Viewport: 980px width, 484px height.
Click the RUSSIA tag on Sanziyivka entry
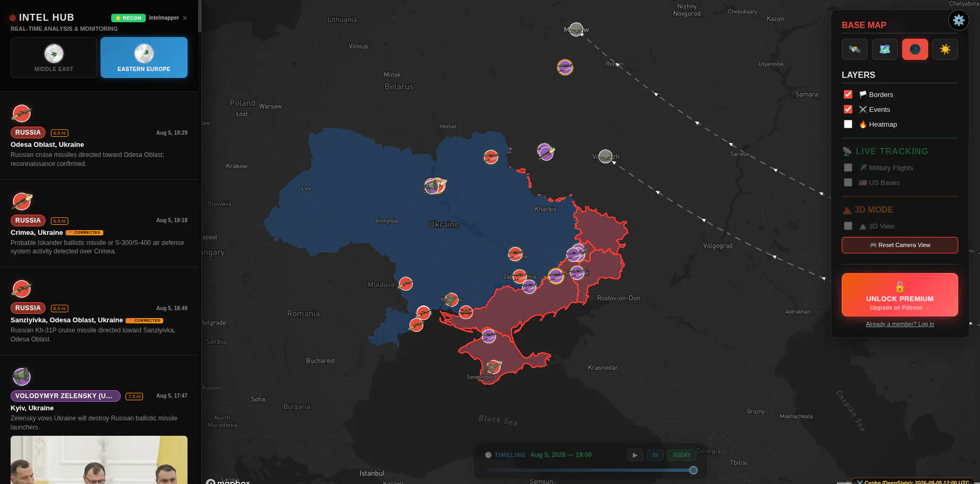pos(28,308)
